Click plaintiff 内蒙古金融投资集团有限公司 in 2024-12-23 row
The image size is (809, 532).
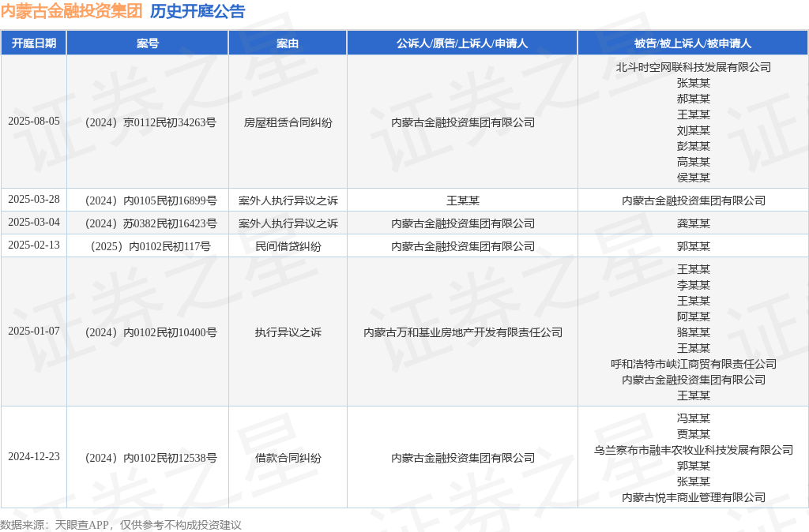(x=463, y=458)
